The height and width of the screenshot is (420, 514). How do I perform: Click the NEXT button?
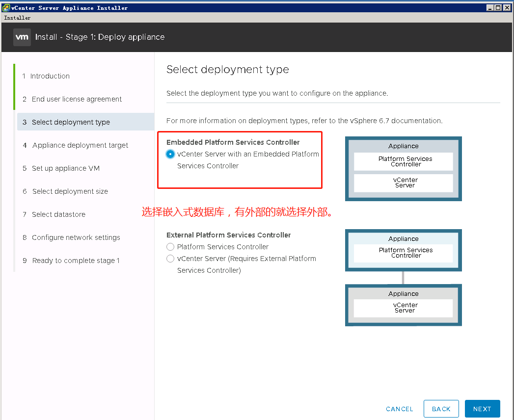482,409
